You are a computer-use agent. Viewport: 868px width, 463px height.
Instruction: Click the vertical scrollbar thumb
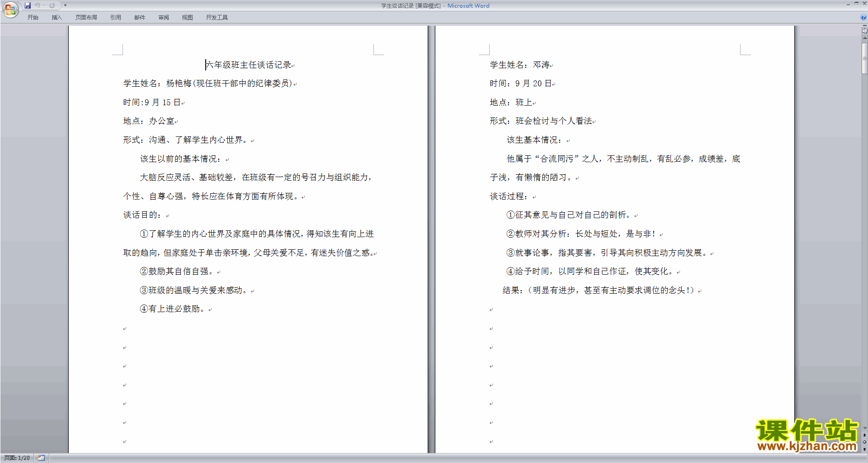(x=864, y=58)
